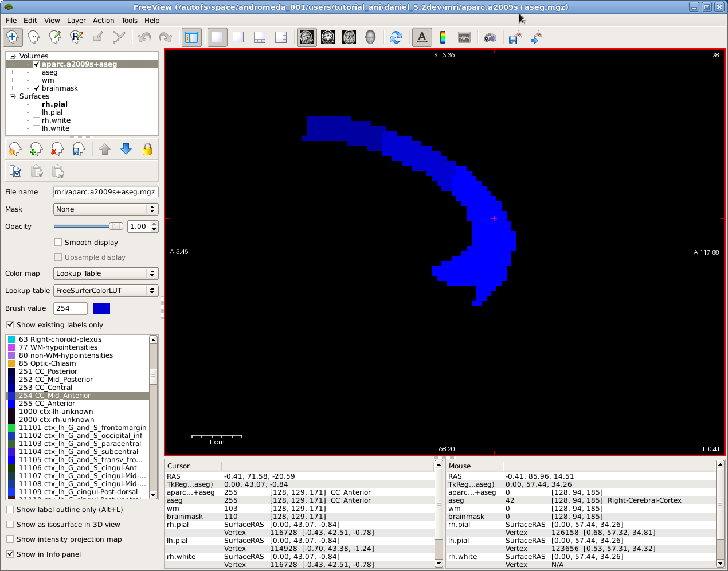Screen dimensions: 728x571
Task: Toggle the control panel visibility icon
Action: [x=191, y=37]
